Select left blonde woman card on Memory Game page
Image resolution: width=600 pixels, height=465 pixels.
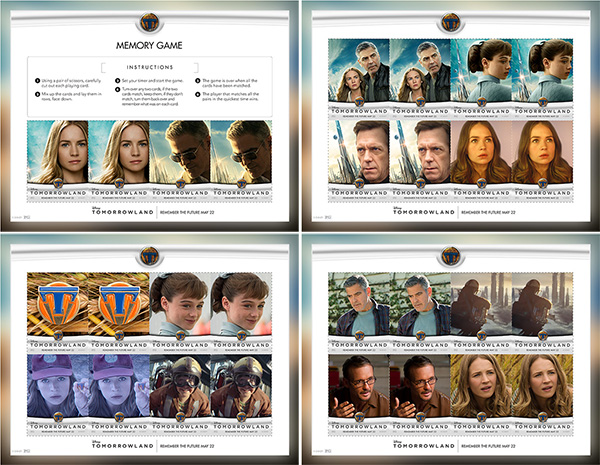point(58,161)
